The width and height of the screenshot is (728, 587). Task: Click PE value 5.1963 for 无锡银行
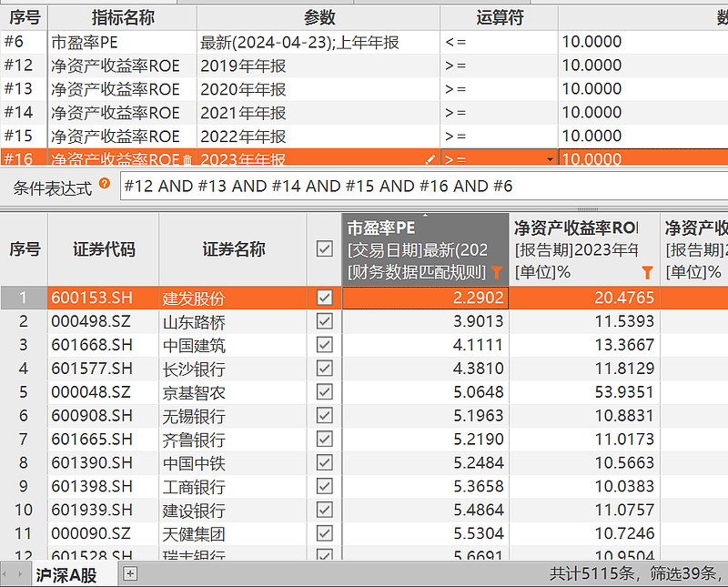point(479,416)
